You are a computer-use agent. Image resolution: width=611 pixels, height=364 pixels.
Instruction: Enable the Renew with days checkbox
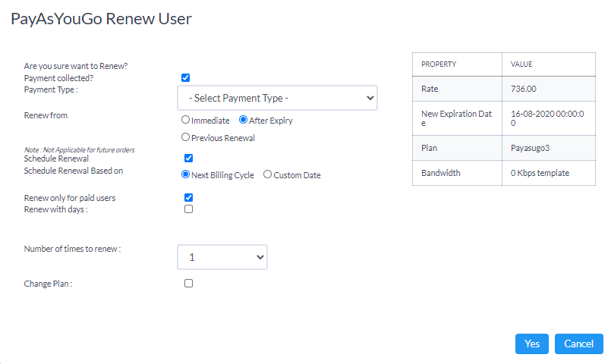[188, 209]
